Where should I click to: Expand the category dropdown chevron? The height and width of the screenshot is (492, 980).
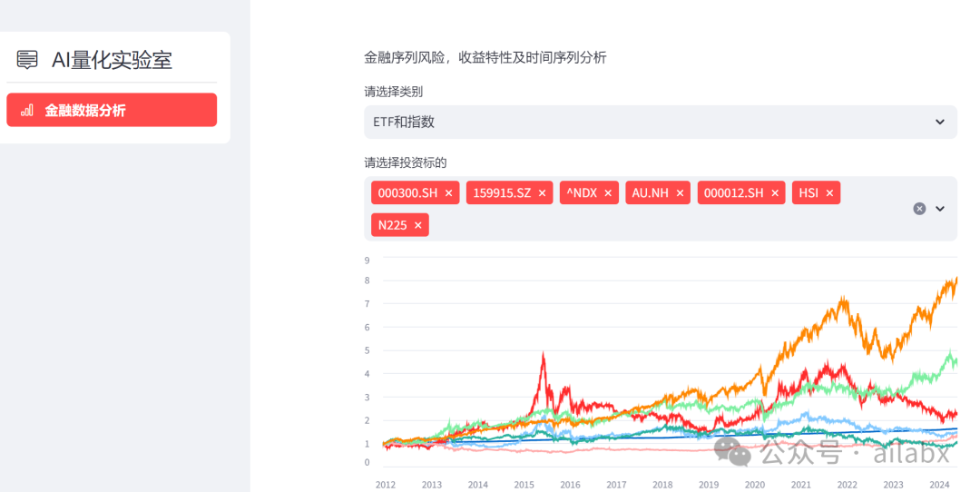click(x=939, y=122)
